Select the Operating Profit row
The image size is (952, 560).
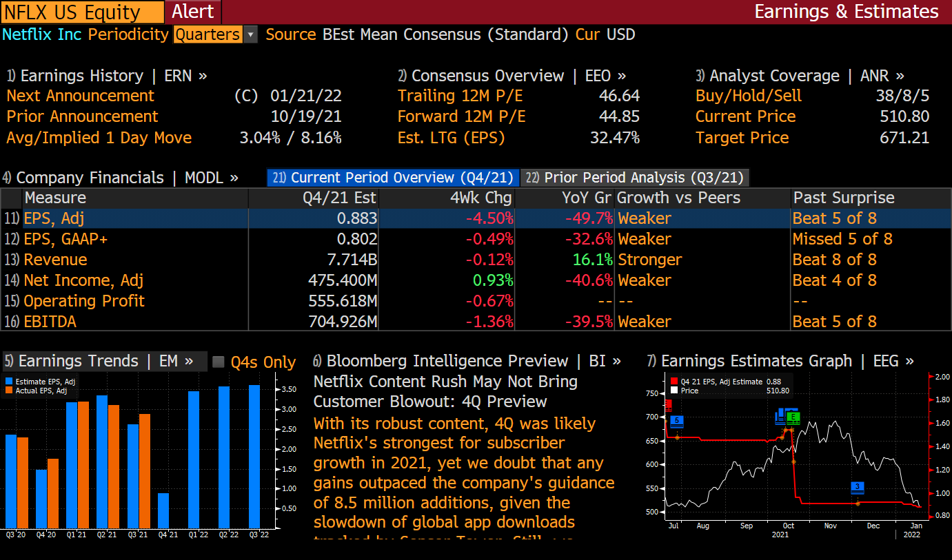pyautogui.click(x=476, y=301)
